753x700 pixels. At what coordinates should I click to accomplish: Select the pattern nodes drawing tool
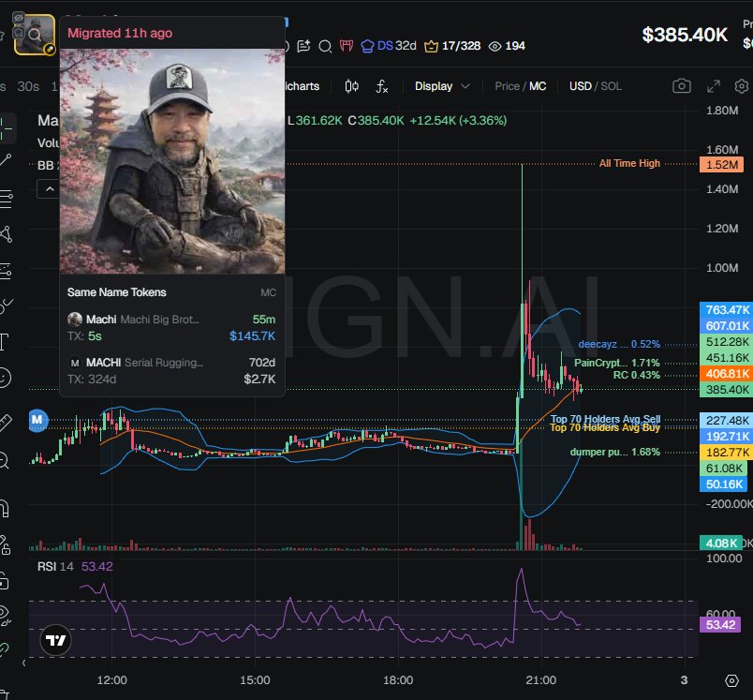pyautogui.click(x=6, y=234)
